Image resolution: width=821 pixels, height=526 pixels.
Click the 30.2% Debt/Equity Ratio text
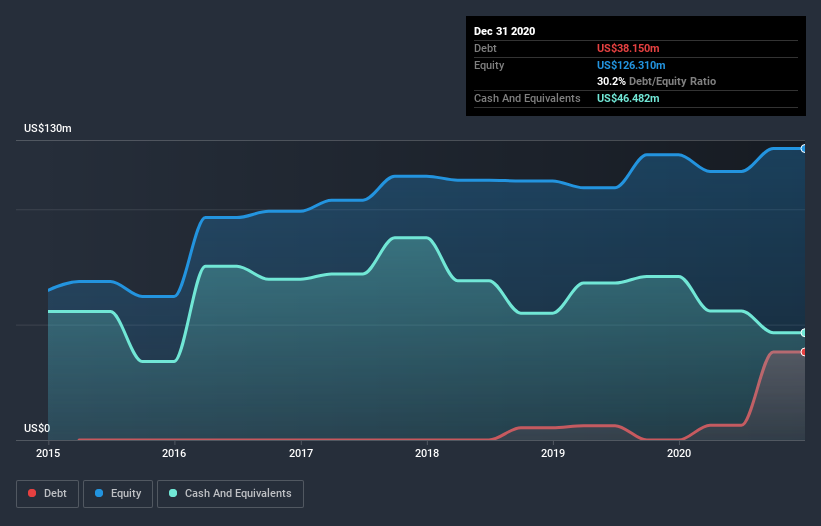coord(656,82)
